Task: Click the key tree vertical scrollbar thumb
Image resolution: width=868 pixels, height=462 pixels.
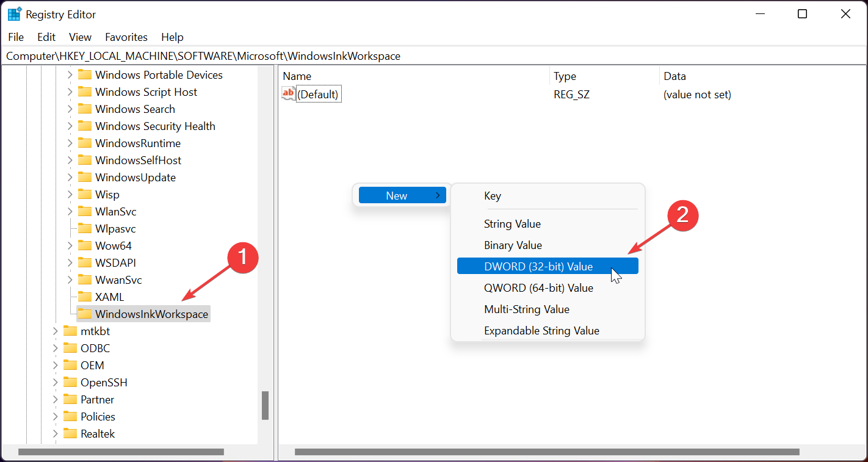Action: [266, 405]
